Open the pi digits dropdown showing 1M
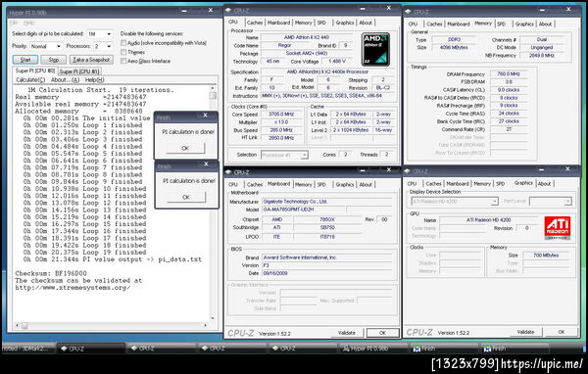This screenshot has height=374, width=588. (99, 34)
